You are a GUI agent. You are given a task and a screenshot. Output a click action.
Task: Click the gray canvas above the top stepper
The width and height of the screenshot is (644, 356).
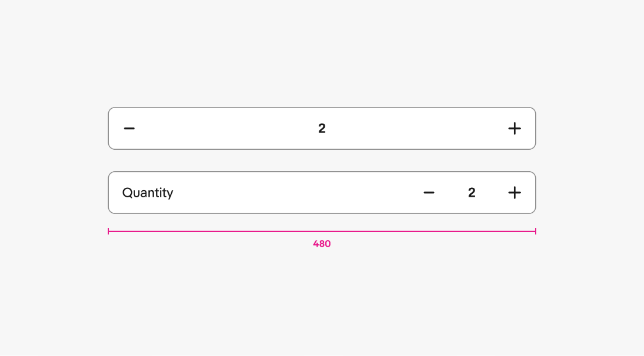[x=322, y=59]
